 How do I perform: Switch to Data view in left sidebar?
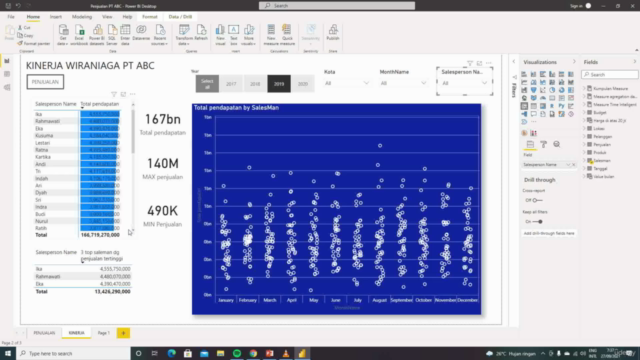pyautogui.click(x=7, y=74)
